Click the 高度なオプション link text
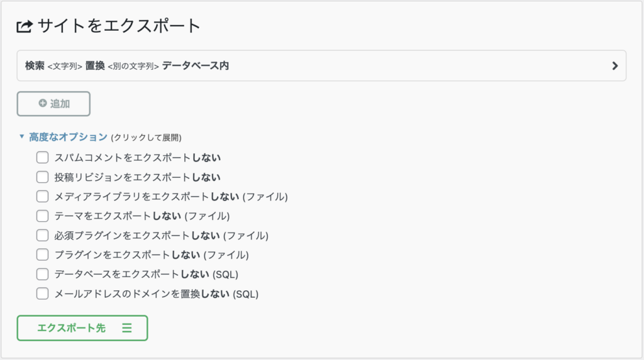 68,137
